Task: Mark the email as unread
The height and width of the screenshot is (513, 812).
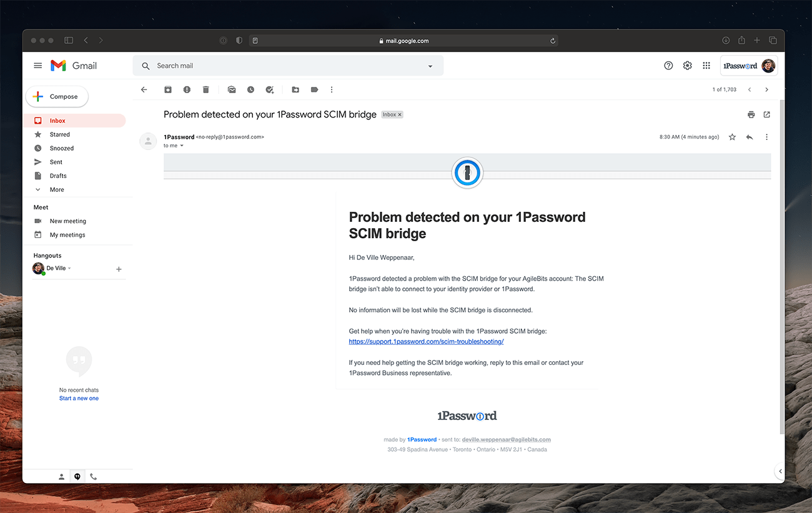Action: [x=232, y=90]
